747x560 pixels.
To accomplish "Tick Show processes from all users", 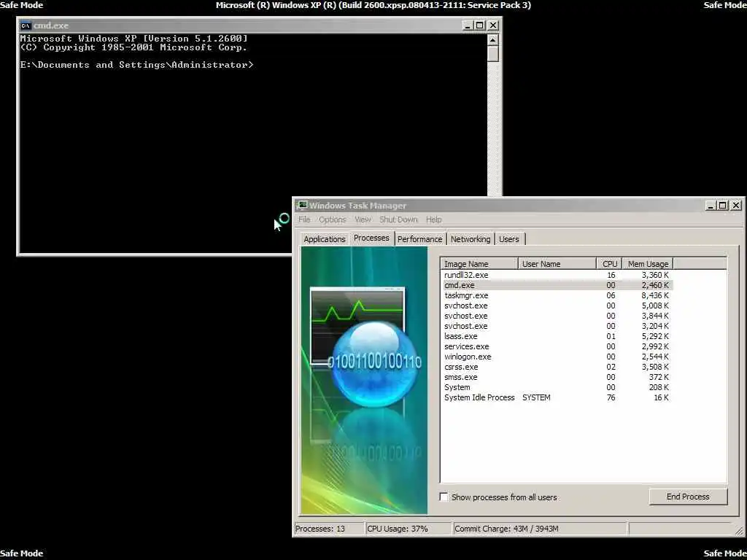I will coord(444,497).
